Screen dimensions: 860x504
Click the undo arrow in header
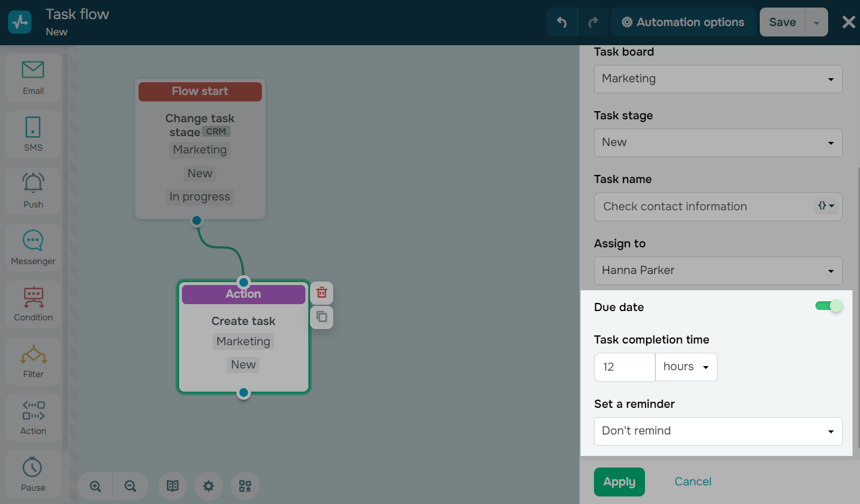(x=562, y=23)
